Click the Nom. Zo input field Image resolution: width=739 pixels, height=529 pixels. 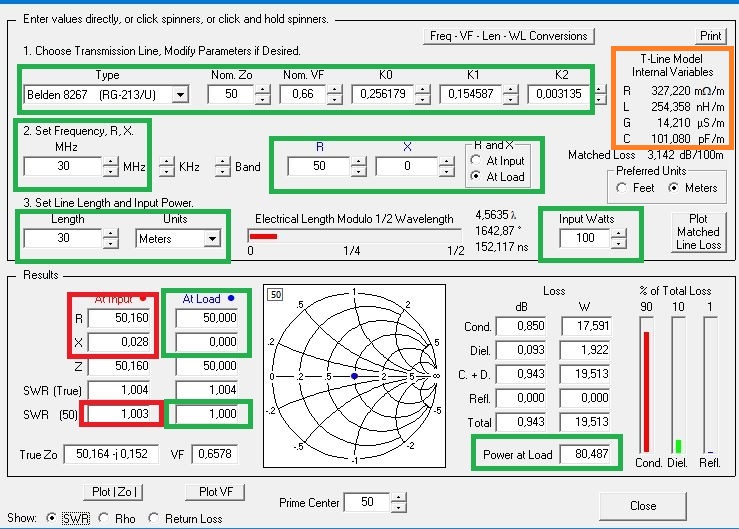point(230,94)
